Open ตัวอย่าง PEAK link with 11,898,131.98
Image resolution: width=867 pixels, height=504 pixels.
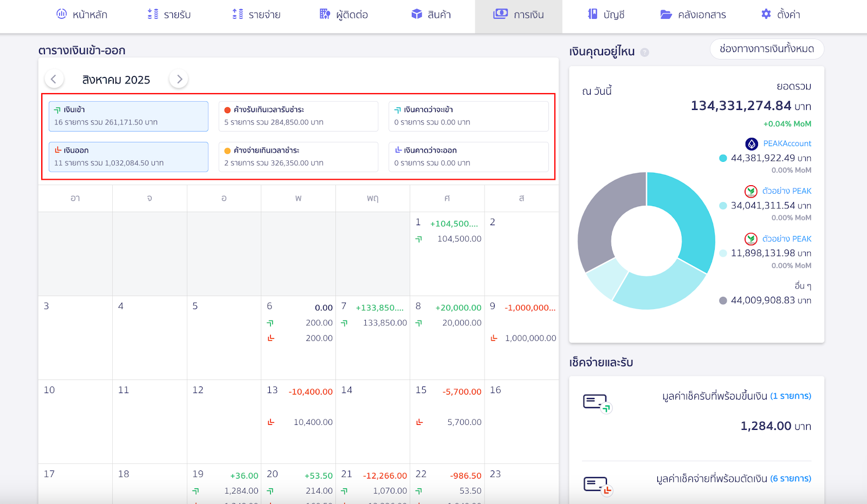[787, 239]
